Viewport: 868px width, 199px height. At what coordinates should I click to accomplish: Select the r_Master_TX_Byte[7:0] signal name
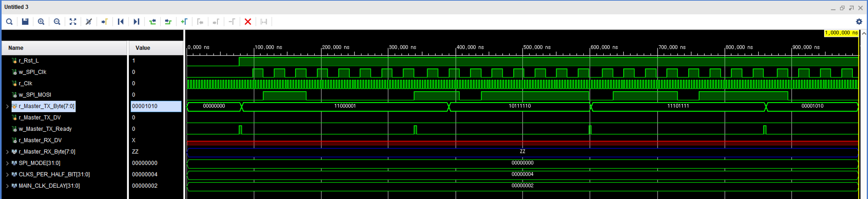point(46,106)
